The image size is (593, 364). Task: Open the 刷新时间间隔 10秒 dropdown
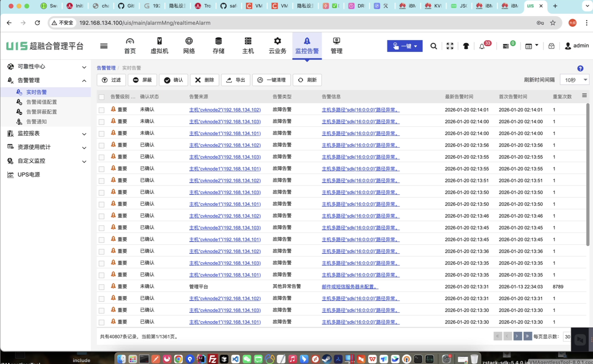click(574, 80)
